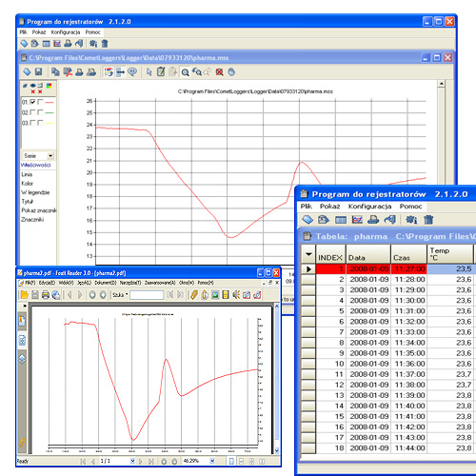
Task: Click the clipboard note edit icon
Action: (x=161, y=72)
